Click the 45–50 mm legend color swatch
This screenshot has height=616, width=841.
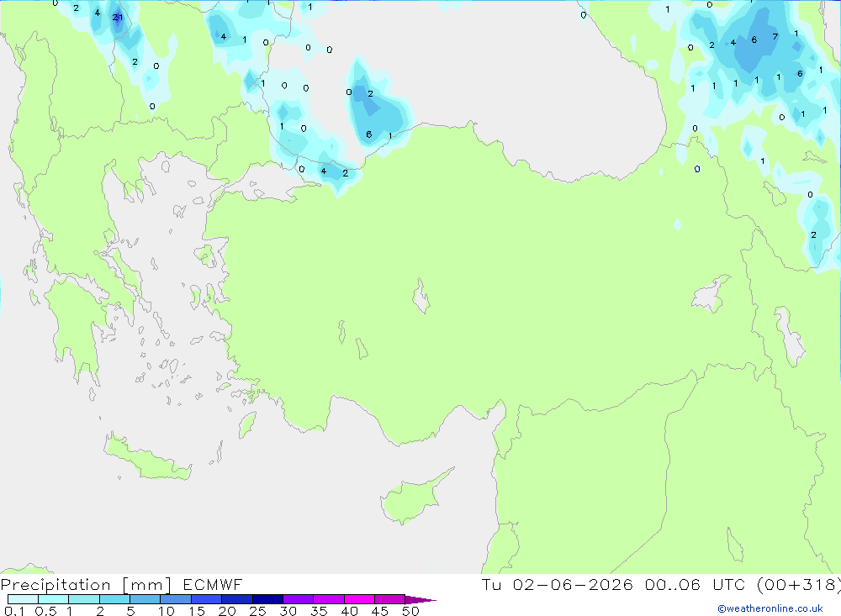[x=389, y=599]
